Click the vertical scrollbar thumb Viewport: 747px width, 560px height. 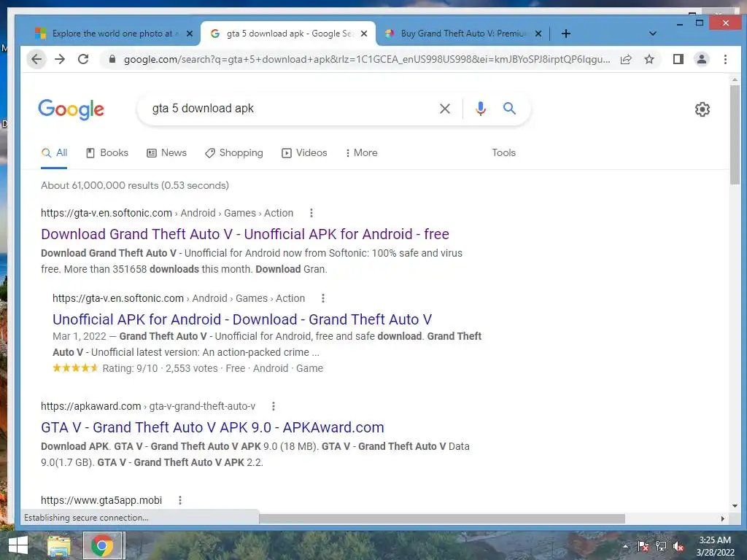pyautogui.click(x=735, y=135)
